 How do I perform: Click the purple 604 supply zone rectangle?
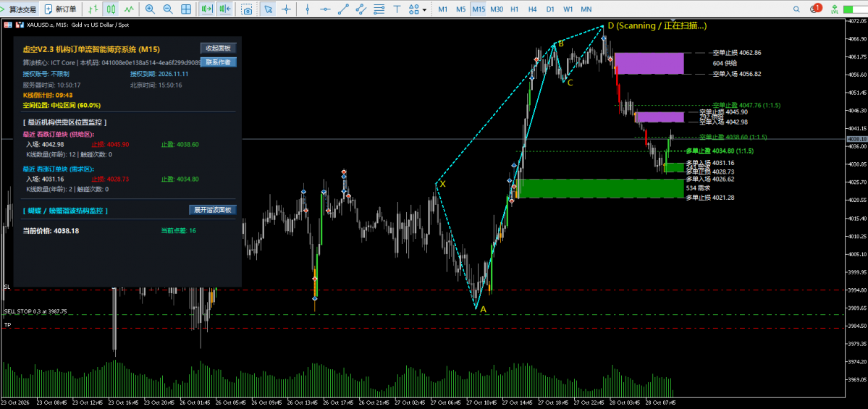pyautogui.click(x=649, y=63)
